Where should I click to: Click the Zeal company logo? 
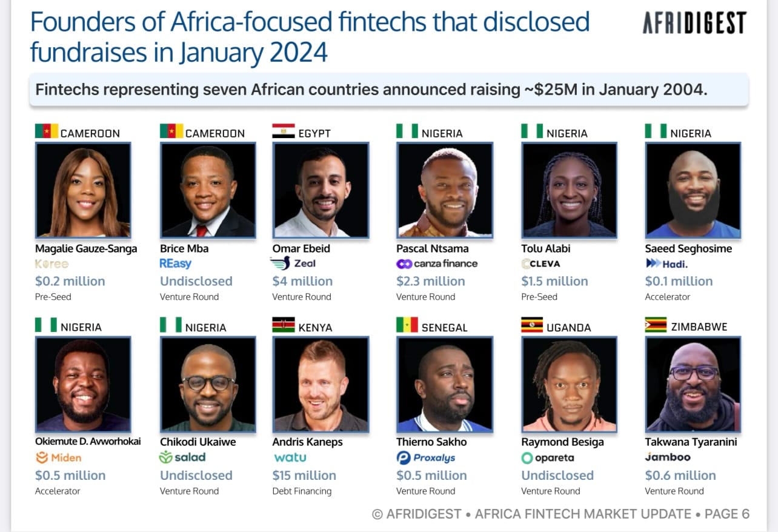[x=293, y=264]
